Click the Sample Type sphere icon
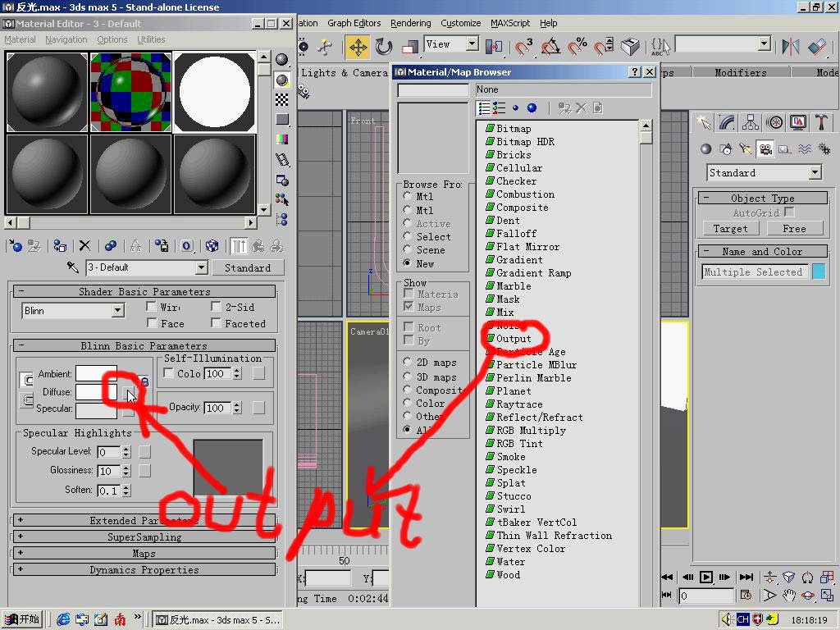The width and height of the screenshot is (840, 630). [x=281, y=59]
